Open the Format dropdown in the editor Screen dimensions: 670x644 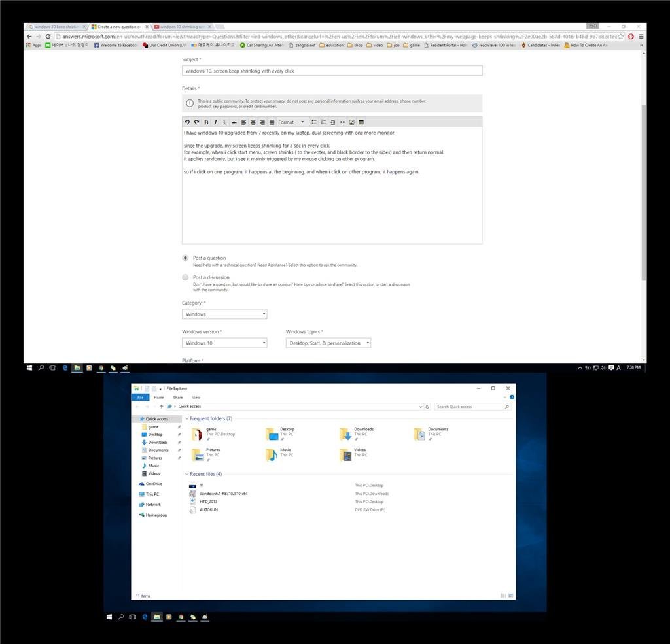[291, 122]
